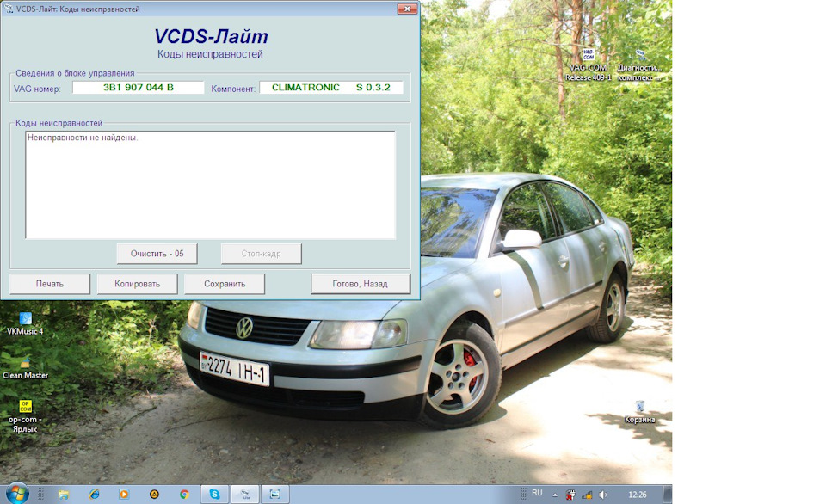826x504 pixels.
Task: Click the RU language indicator
Action: click(537, 493)
